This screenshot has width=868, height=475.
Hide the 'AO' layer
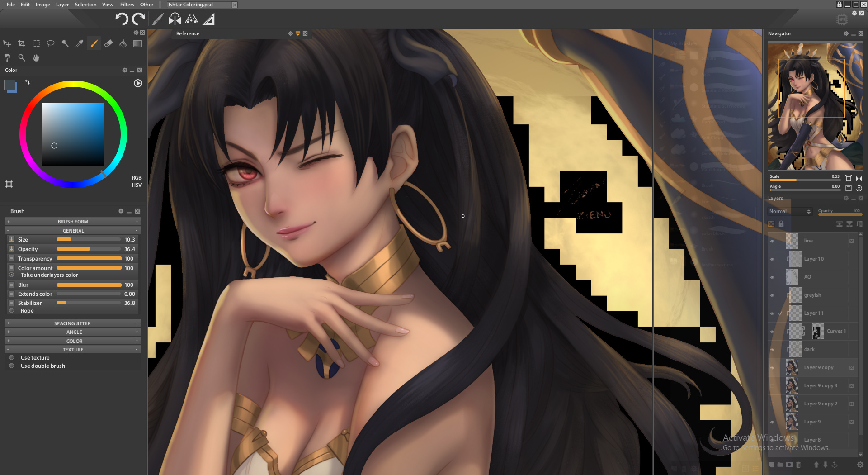772,277
